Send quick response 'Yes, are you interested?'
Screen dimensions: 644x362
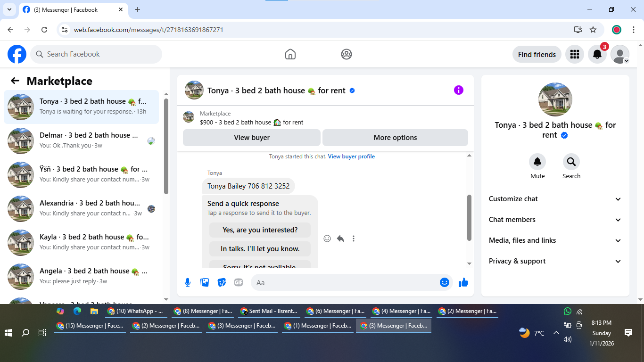point(260,230)
